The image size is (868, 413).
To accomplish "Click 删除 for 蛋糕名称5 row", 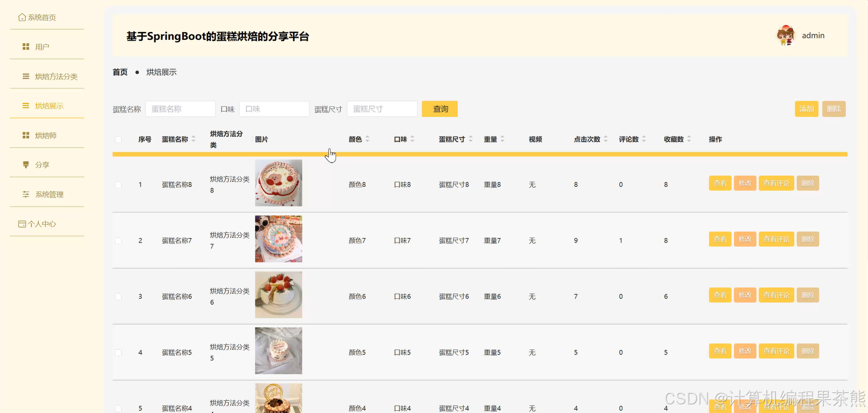I will pos(808,351).
